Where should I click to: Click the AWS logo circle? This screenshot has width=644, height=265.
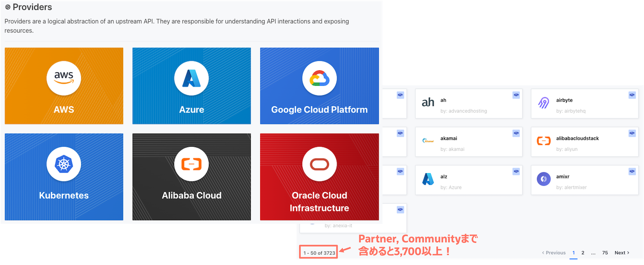[64, 78]
